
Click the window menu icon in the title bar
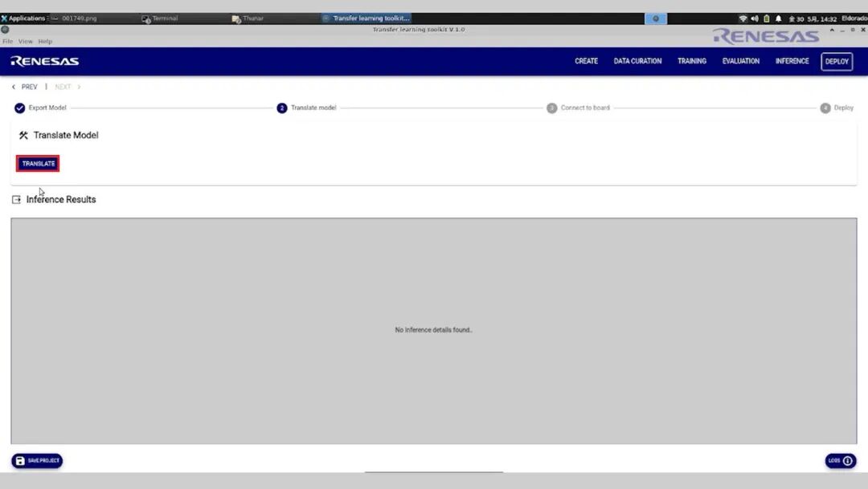pos(5,30)
